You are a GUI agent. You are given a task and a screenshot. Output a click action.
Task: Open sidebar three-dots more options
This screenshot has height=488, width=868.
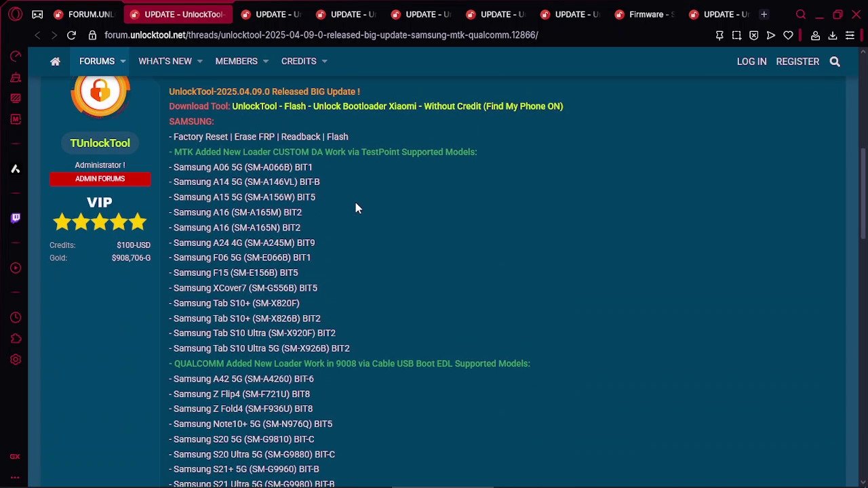click(x=15, y=477)
